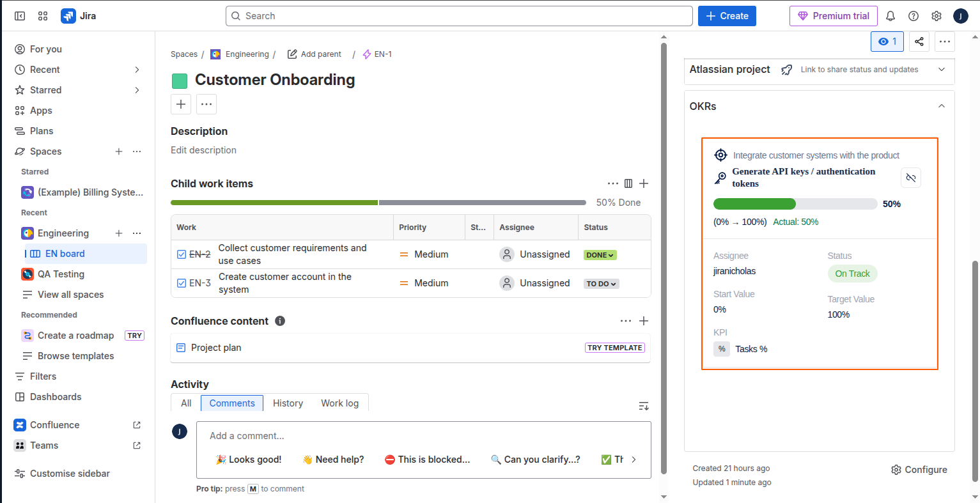Click the Configure button
980x503 pixels.
tap(919, 470)
